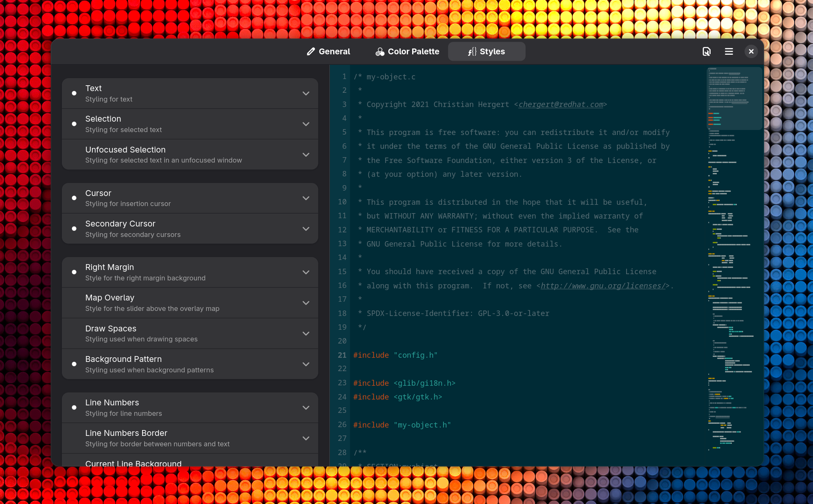
Task: Follow the gnu.org licenses link
Action: click(602, 285)
